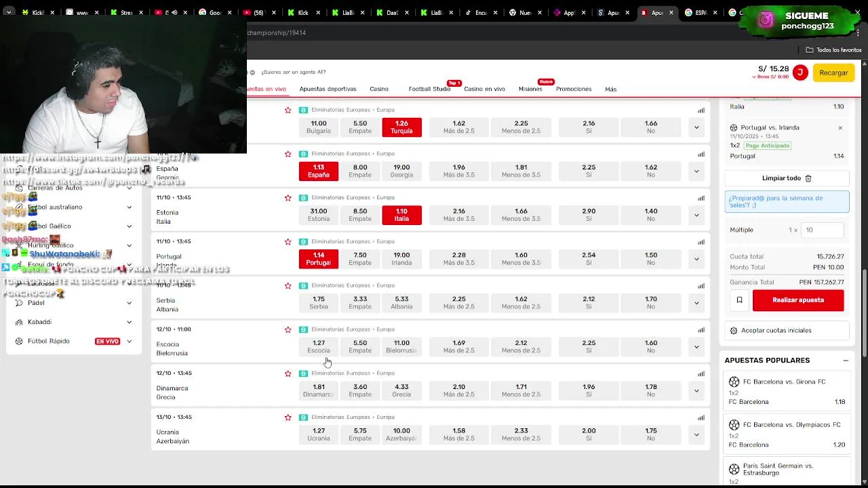Select Serbia 1.75 odds
868x488 pixels.
[319, 303]
